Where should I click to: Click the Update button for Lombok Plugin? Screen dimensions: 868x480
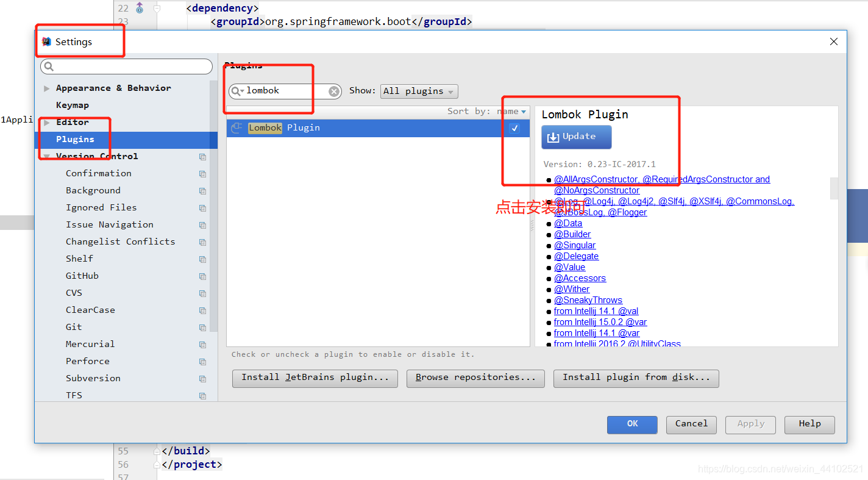(576, 137)
